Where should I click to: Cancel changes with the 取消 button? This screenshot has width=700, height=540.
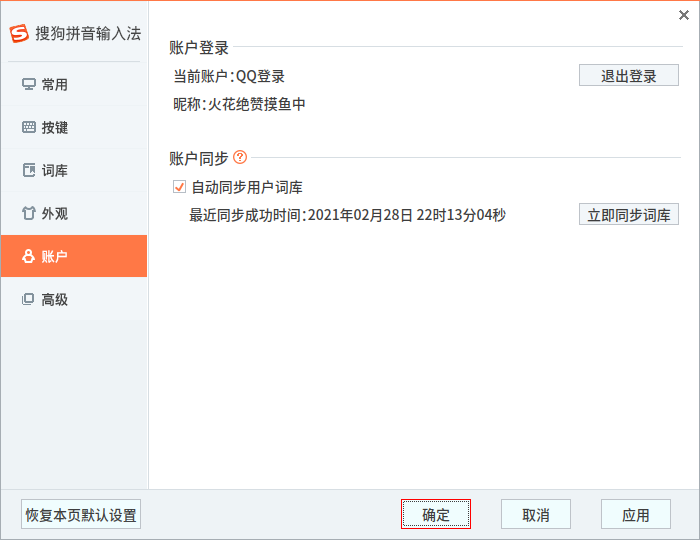[x=536, y=515]
